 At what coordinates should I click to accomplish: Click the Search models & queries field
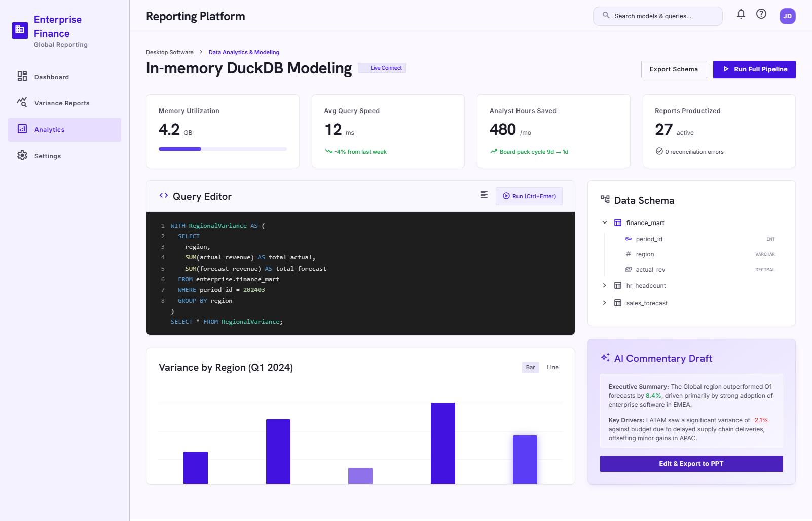[x=658, y=16]
